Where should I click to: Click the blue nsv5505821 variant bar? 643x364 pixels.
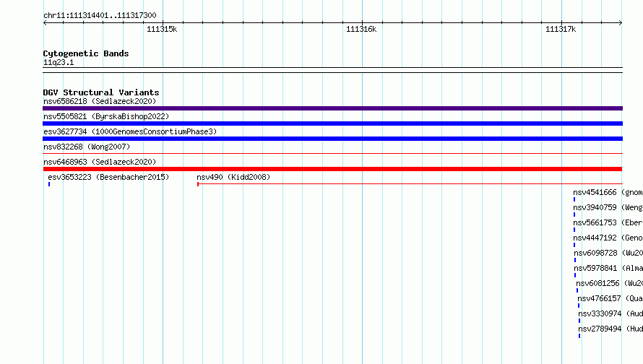(x=332, y=123)
